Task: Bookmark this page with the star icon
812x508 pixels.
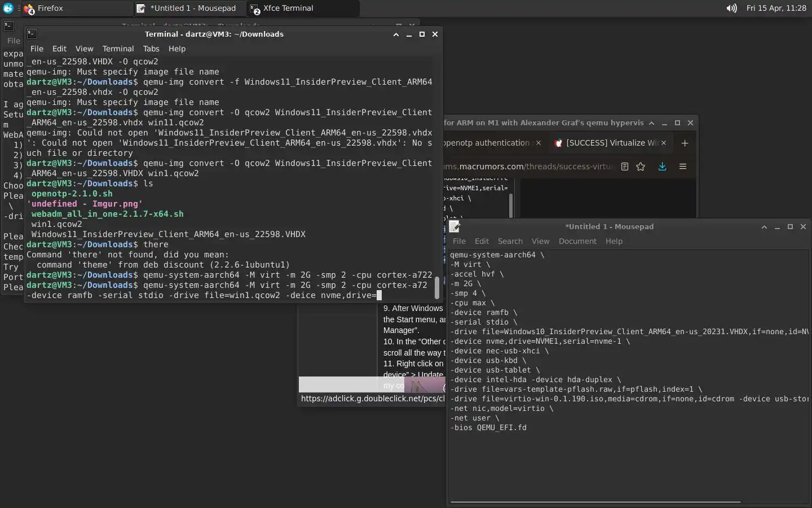Action: (641, 167)
